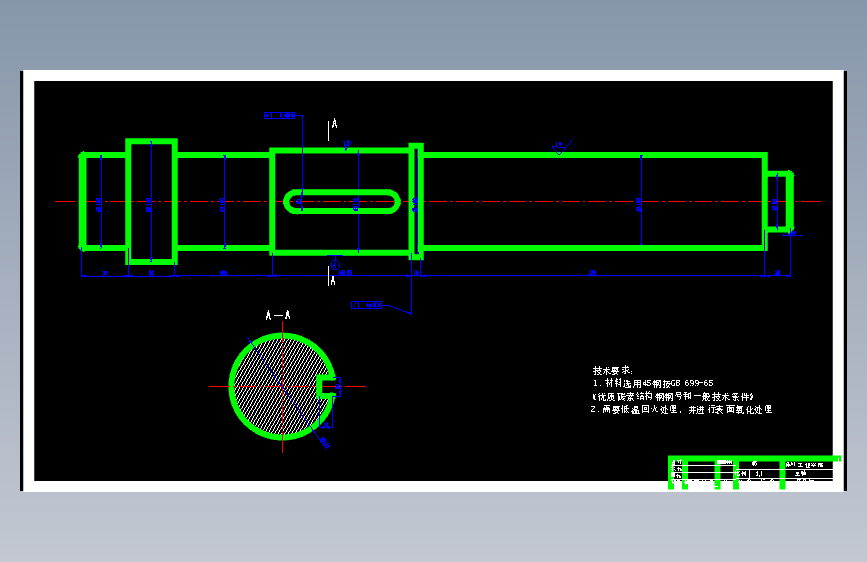Screen dimensions: 867x562
Task: Click the small stub end at the shaft's right
Action: 780,201
